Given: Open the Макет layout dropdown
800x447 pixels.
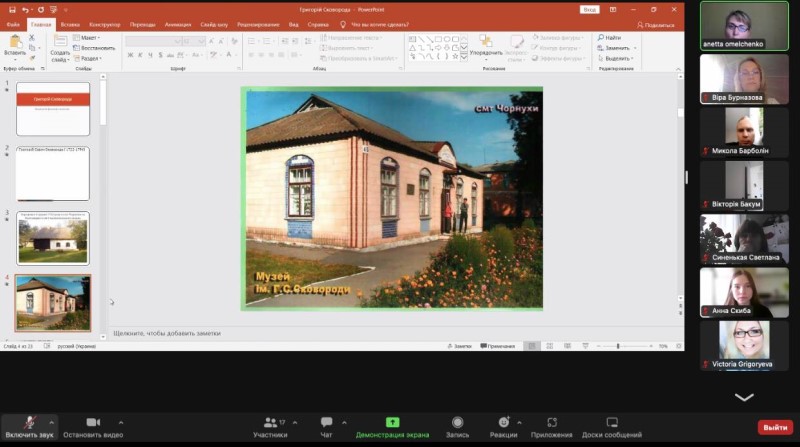Looking at the screenshot, I should click(86, 38).
